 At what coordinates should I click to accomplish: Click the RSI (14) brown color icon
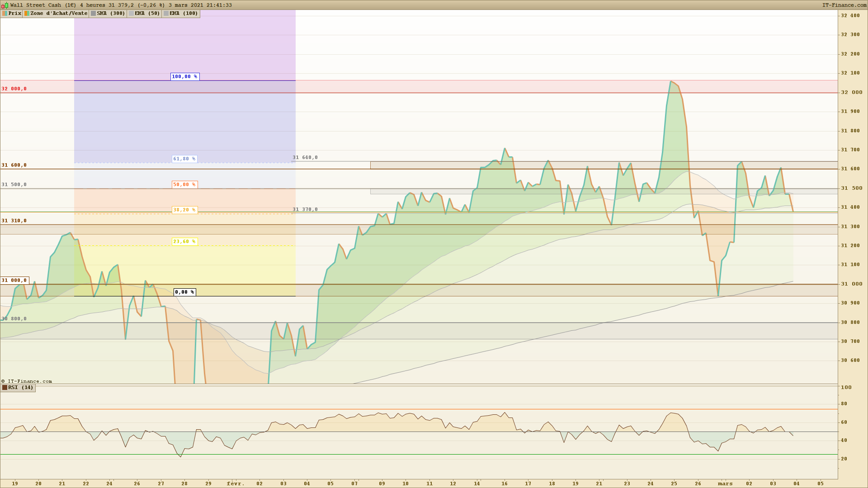click(x=5, y=388)
